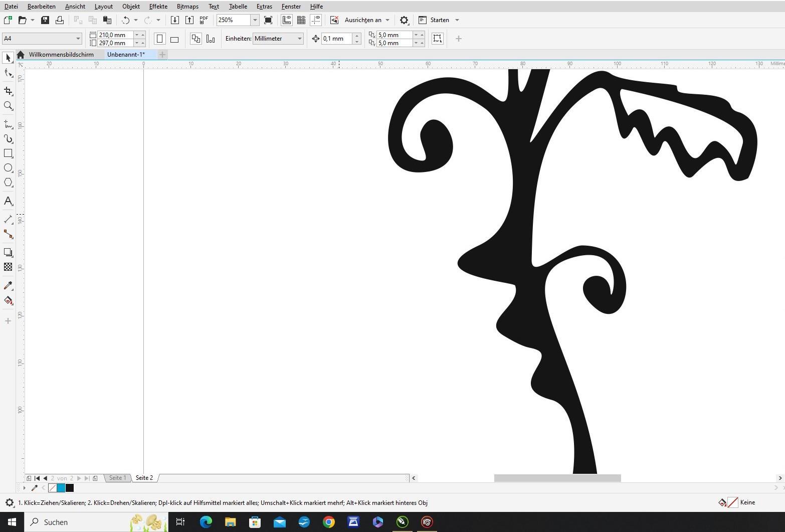This screenshot has height=532, width=785.
Task: Pick the cyan swatch in document palette
Action: coord(61,488)
